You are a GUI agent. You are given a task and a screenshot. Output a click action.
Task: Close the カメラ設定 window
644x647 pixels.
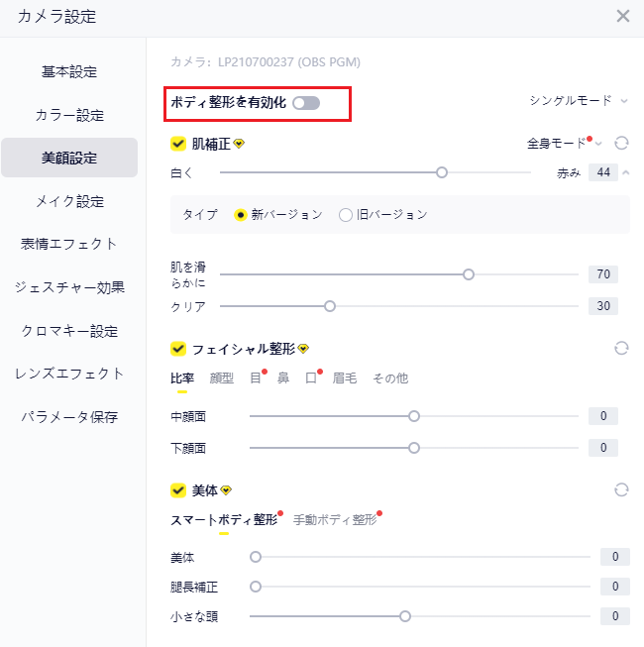[x=622, y=16]
